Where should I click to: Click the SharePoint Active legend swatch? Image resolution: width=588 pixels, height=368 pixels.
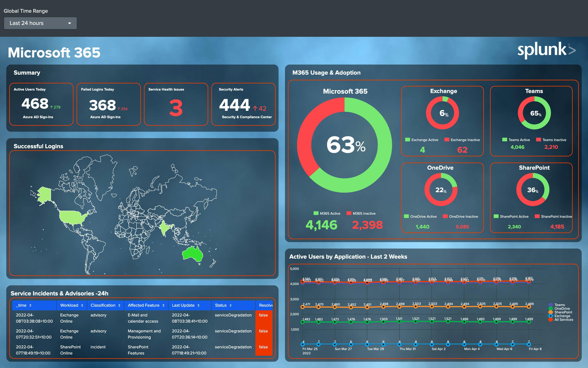[496, 216]
